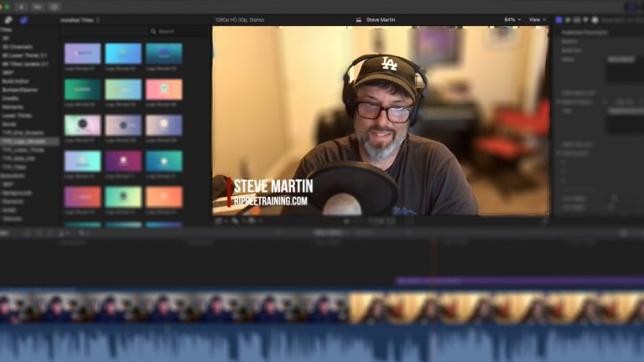
Task: Select the Lower Thirds category
Action: pyautogui.click(x=17, y=116)
